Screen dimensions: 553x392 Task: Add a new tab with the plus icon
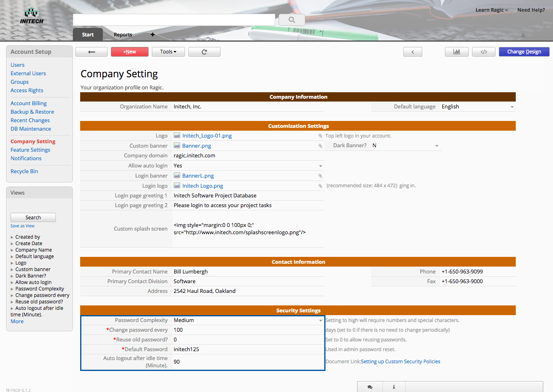(153, 35)
